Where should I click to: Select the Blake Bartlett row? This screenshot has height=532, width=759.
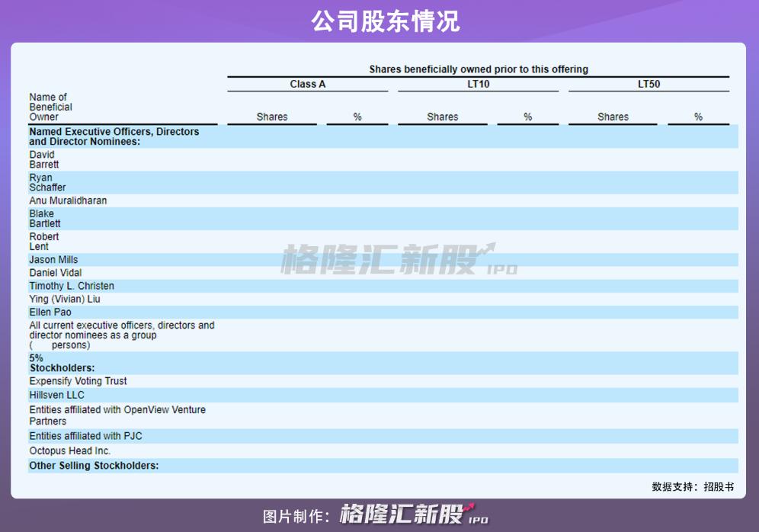click(x=383, y=218)
